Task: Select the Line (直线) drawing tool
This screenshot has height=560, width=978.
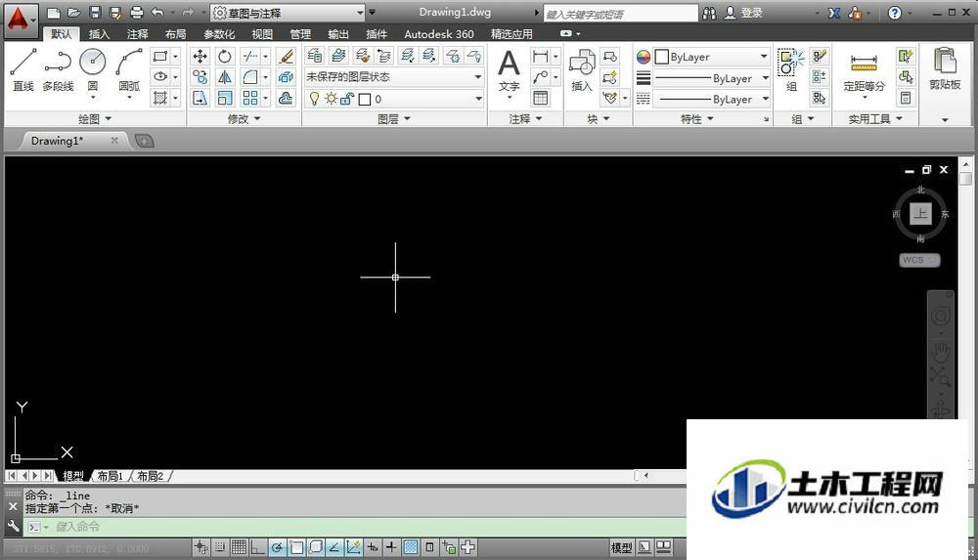Action: tap(23, 70)
